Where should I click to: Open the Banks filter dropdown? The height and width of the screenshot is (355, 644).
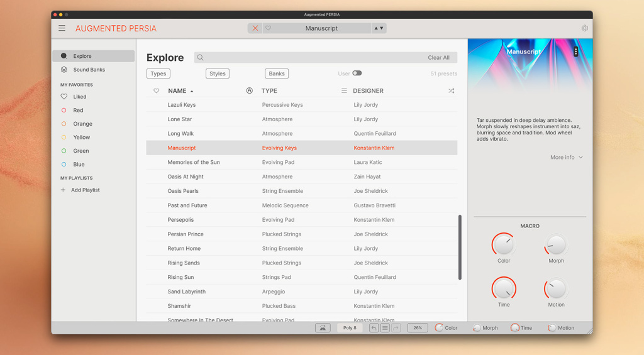tap(277, 74)
